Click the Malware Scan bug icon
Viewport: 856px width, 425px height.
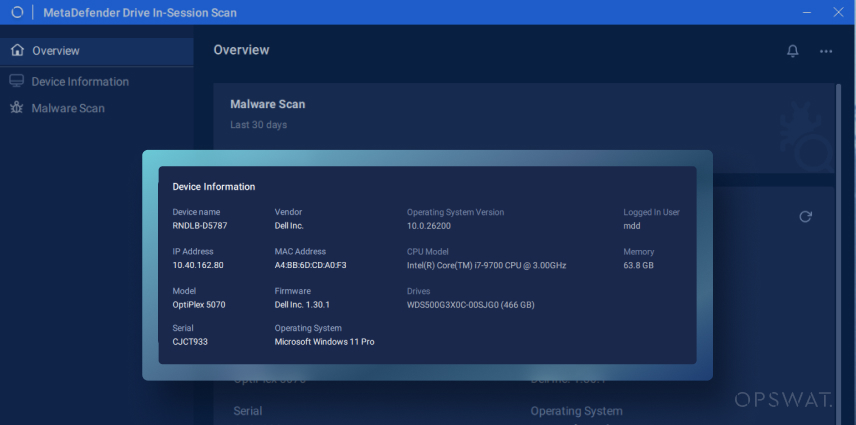16,108
